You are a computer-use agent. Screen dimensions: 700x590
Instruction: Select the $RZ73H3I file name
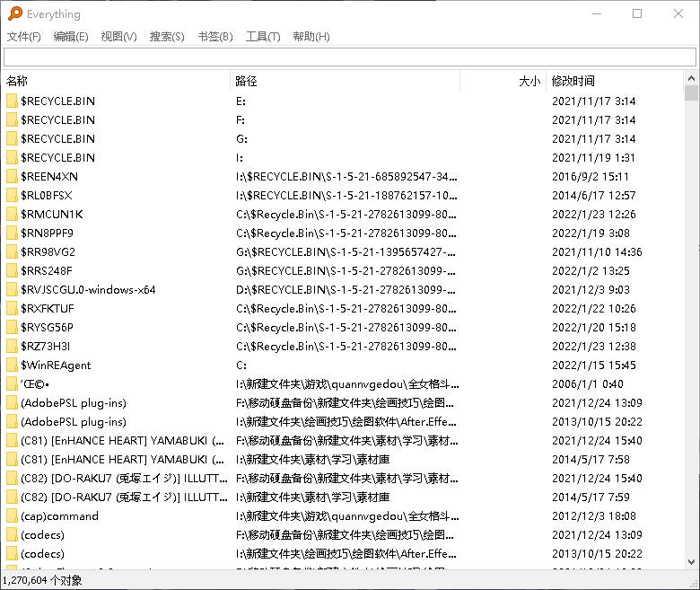[x=45, y=346]
